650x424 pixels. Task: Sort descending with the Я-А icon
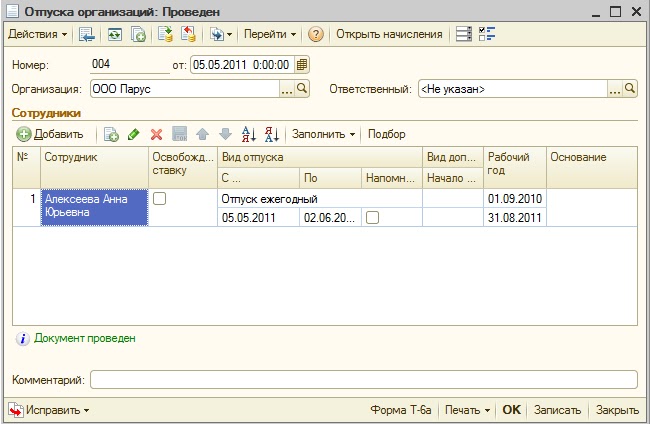point(272,134)
